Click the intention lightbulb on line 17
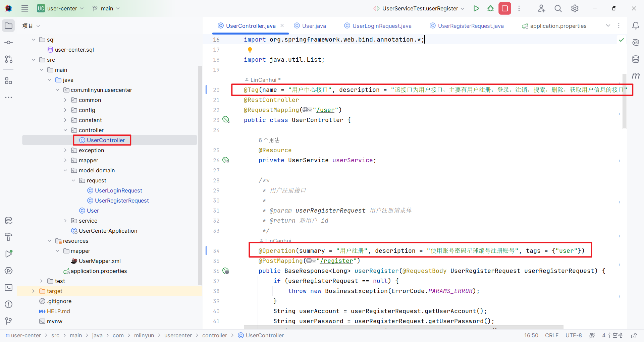Image resolution: width=644 pixels, height=342 pixels. tap(250, 50)
